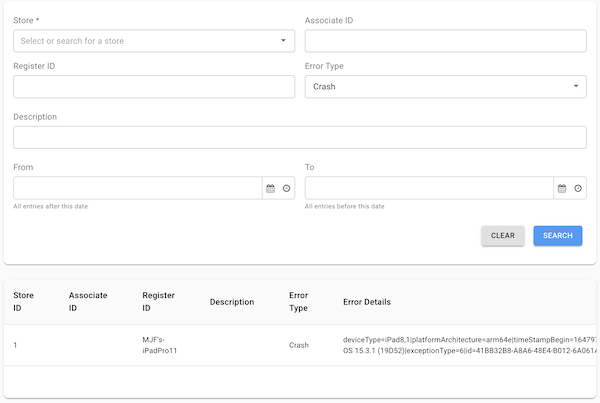Select the MJF's-iPadPro11 register cell
The image size is (600, 403).
click(x=160, y=345)
